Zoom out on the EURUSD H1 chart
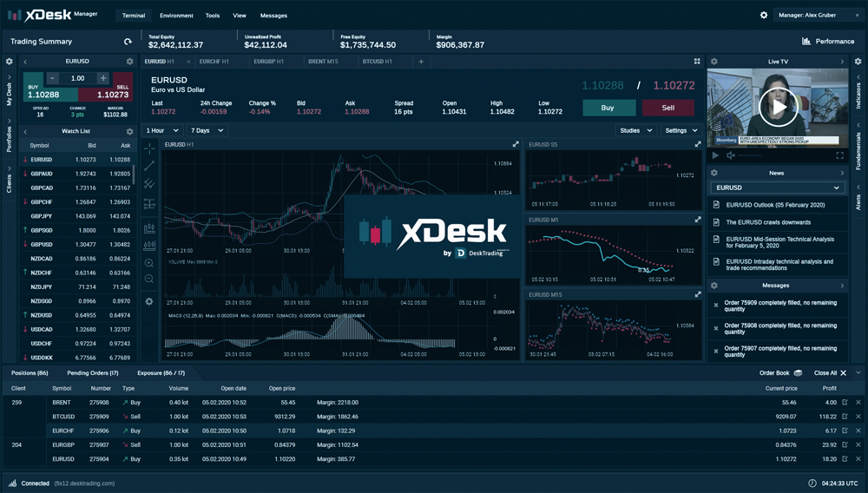This screenshot has height=493, width=868. [149, 279]
